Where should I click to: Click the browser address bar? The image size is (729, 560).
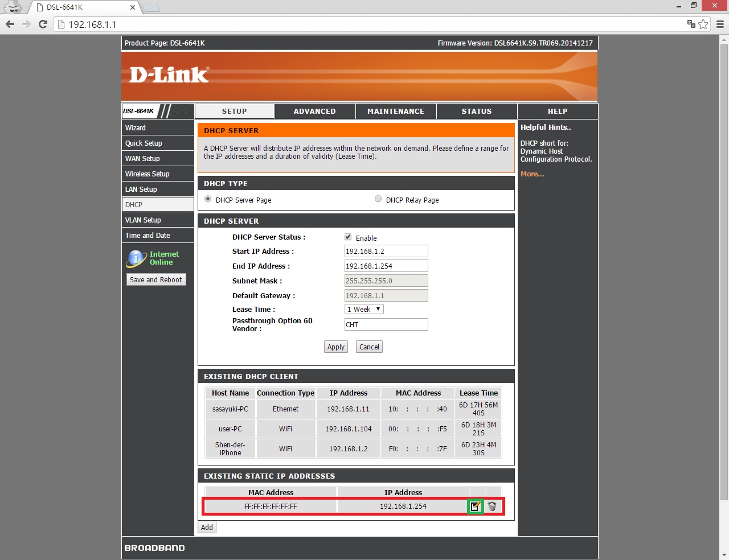click(370, 24)
